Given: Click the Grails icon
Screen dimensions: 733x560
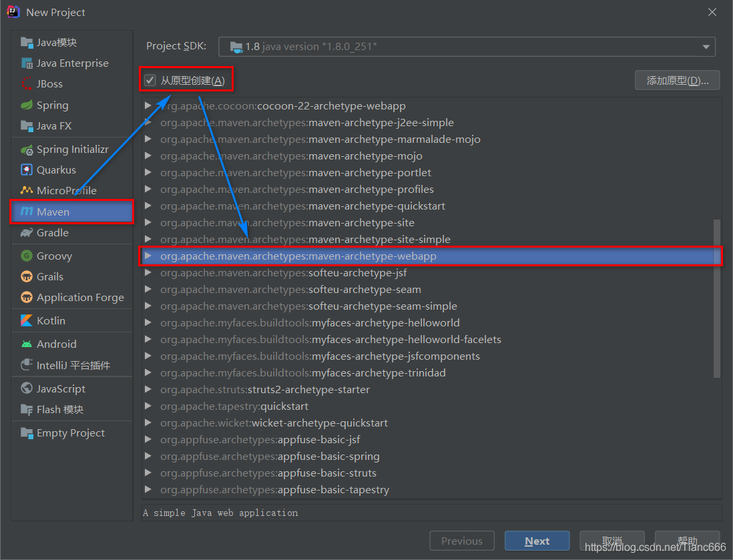Looking at the screenshot, I should [27, 277].
